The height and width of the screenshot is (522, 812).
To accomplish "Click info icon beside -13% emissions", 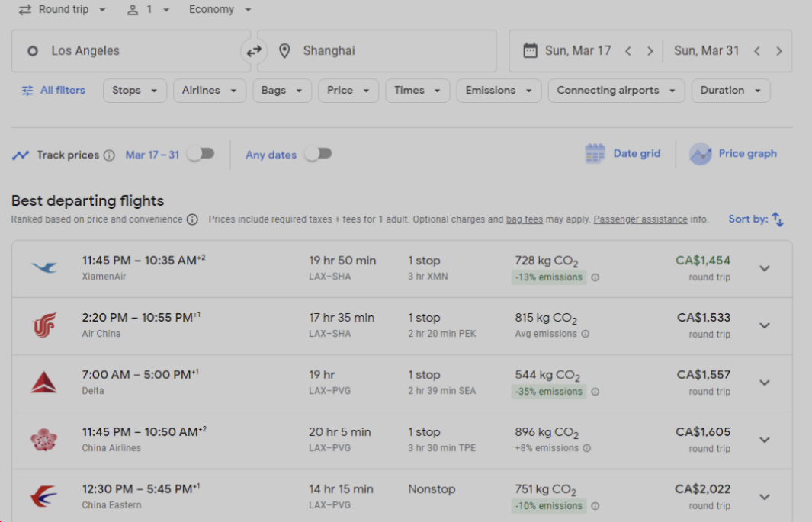I will pyautogui.click(x=595, y=277).
